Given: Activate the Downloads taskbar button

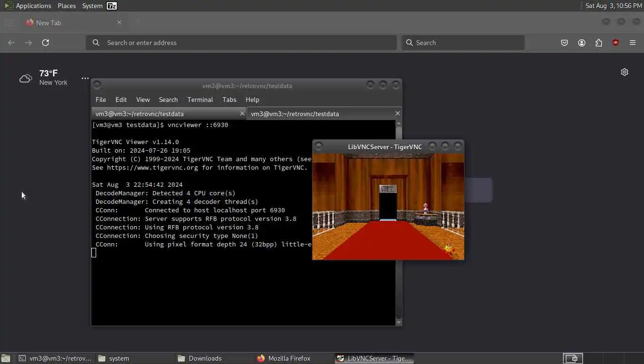Looking at the screenshot, I should [x=214, y=359].
